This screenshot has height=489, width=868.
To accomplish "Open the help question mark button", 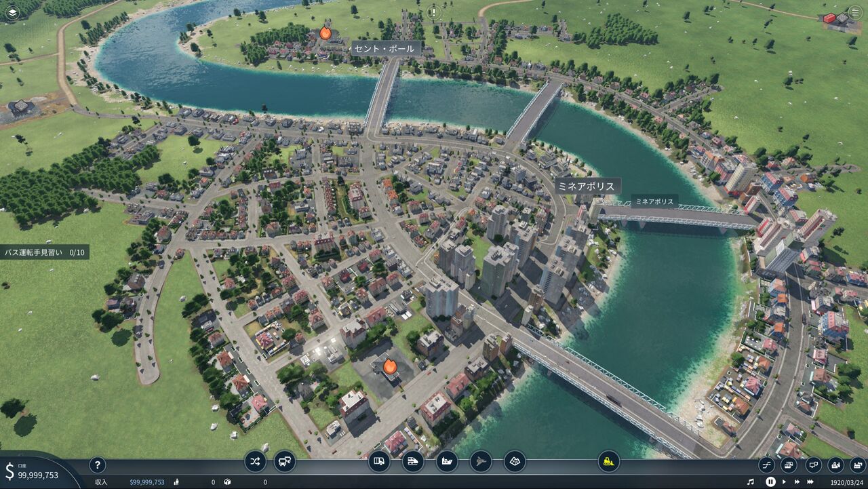I will click(x=98, y=465).
